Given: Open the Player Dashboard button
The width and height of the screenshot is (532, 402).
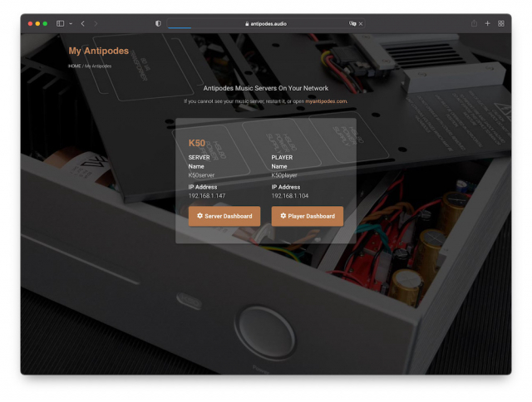Looking at the screenshot, I should [x=308, y=216].
